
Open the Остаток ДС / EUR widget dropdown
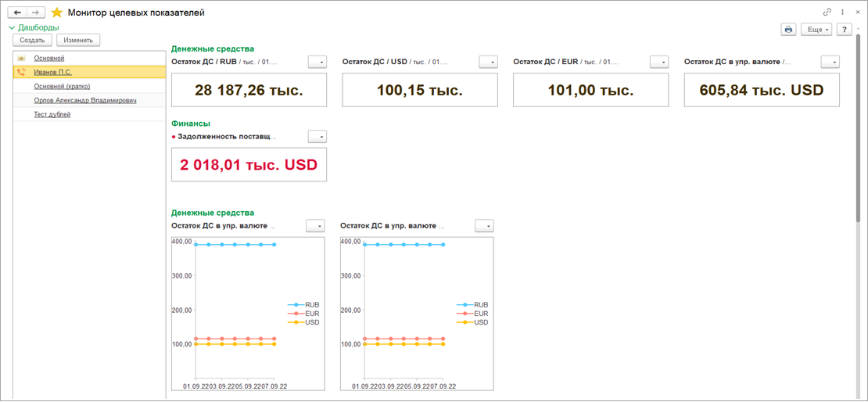coord(659,62)
